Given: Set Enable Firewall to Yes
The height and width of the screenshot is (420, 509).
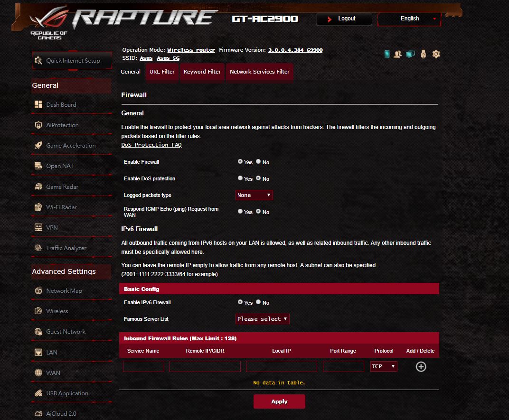Looking at the screenshot, I should coord(240,161).
